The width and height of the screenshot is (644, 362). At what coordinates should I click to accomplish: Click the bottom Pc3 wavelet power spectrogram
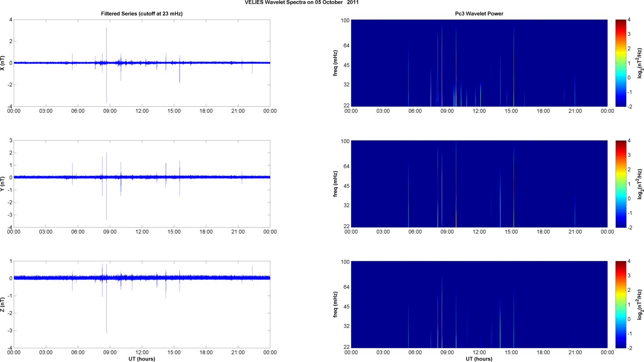coord(479,305)
